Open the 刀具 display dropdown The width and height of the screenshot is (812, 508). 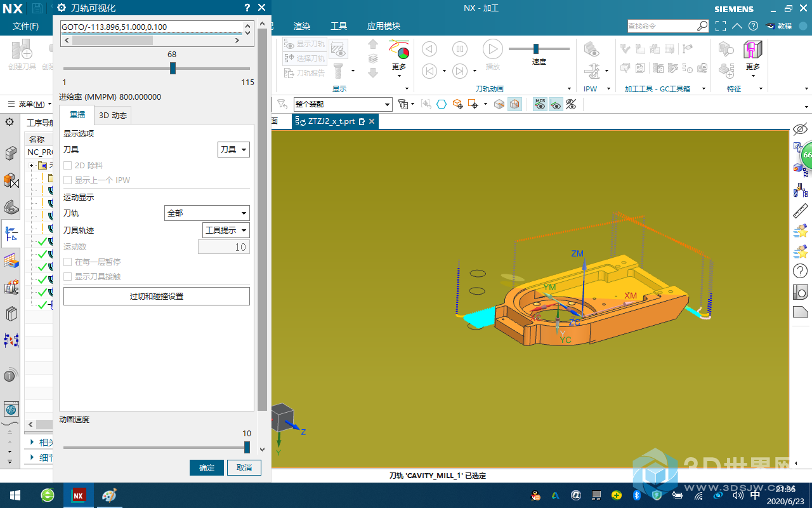click(x=233, y=149)
